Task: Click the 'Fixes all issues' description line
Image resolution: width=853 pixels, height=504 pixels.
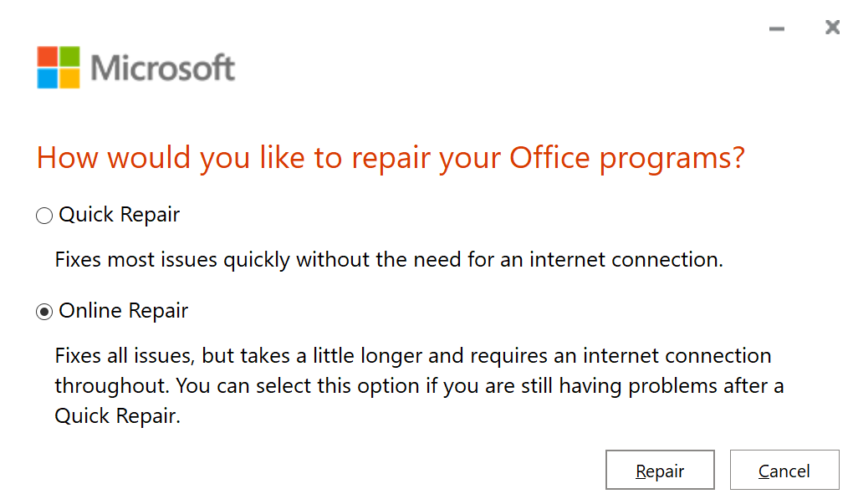Action: 413,356
